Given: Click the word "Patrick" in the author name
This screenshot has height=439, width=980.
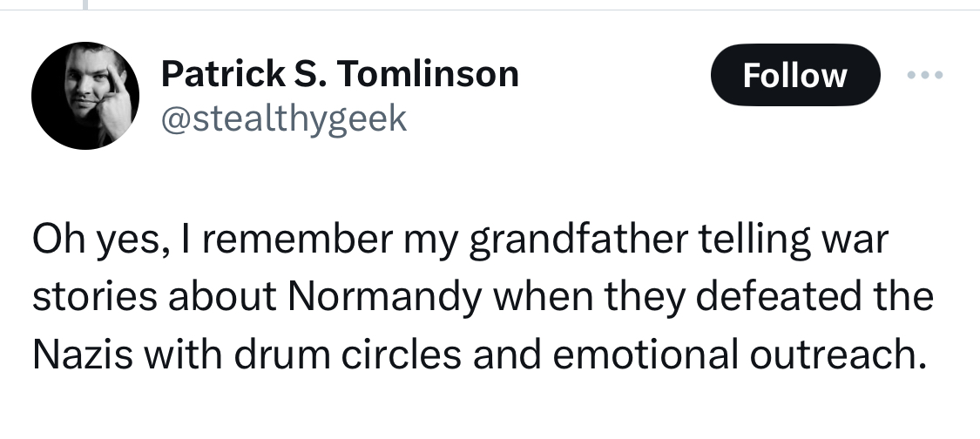Looking at the screenshot, I should (222, 74).
